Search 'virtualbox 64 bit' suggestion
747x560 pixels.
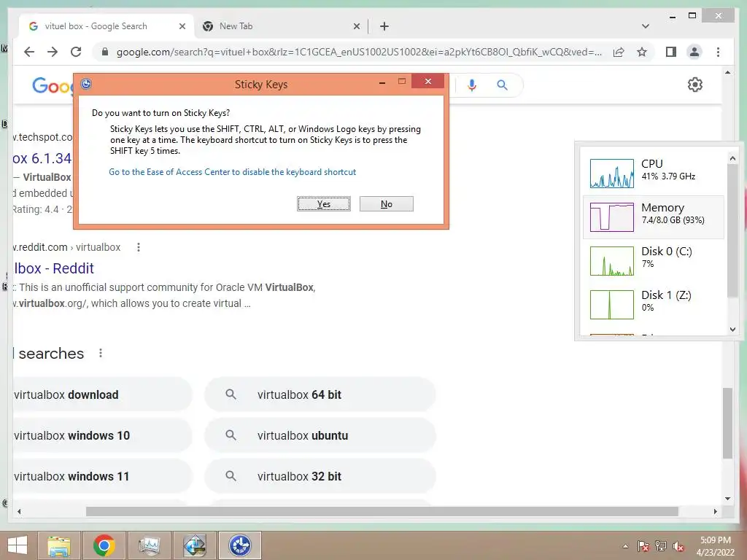point(320,394)
